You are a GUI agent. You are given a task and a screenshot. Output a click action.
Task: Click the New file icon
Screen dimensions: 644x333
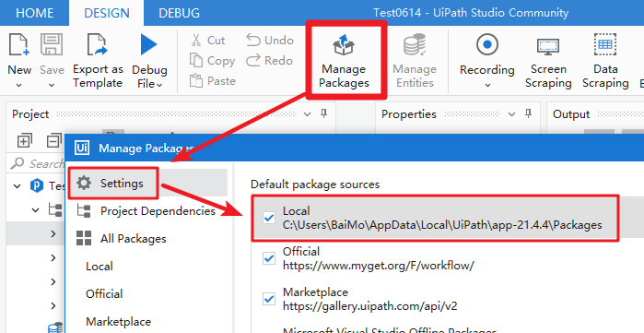pyautogui.click(x=19, y=44)
